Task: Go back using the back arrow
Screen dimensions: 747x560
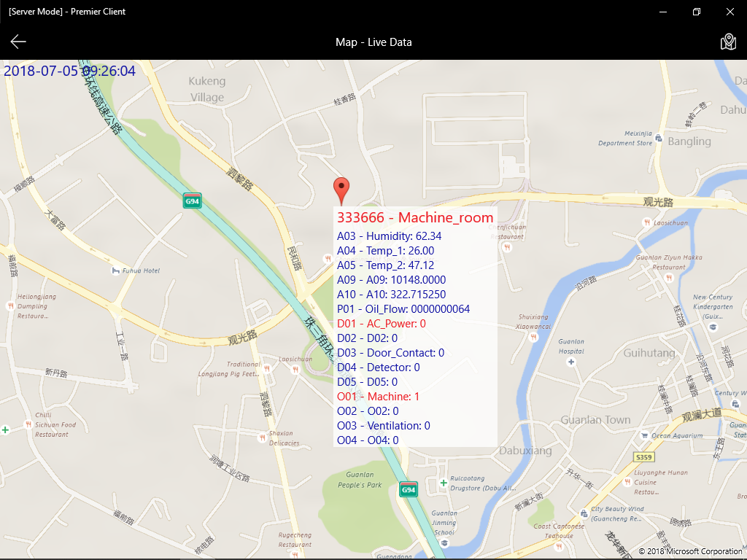Action: point(18,42)
